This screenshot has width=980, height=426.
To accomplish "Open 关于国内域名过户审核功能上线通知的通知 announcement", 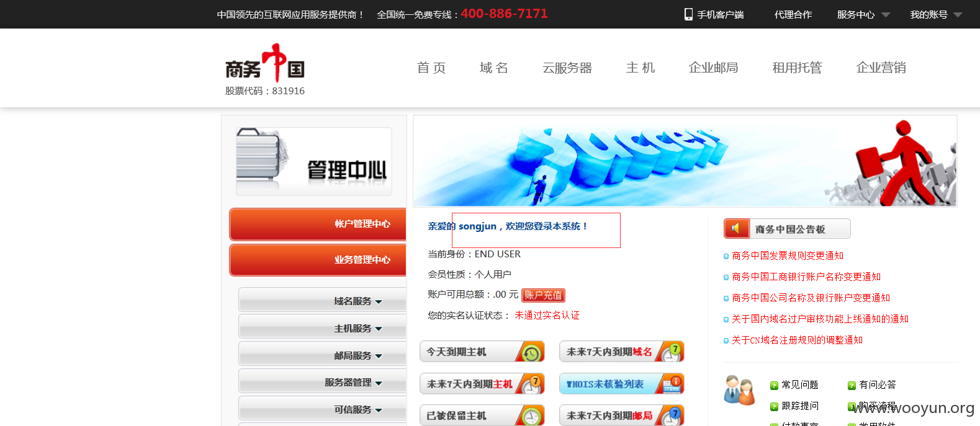I will tap(820, 319).
